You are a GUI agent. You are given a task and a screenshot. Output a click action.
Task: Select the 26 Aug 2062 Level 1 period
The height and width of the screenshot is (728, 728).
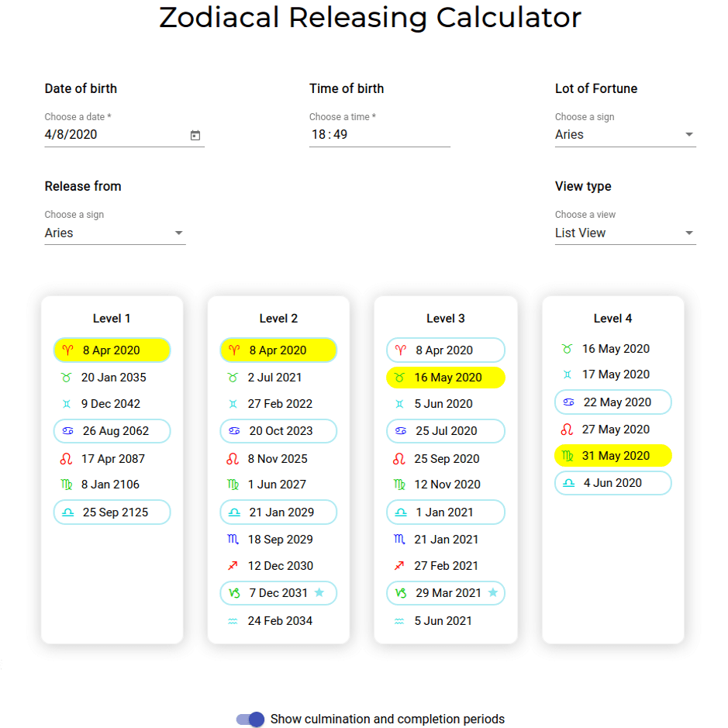pyautogui.click(x=115, y=431)
